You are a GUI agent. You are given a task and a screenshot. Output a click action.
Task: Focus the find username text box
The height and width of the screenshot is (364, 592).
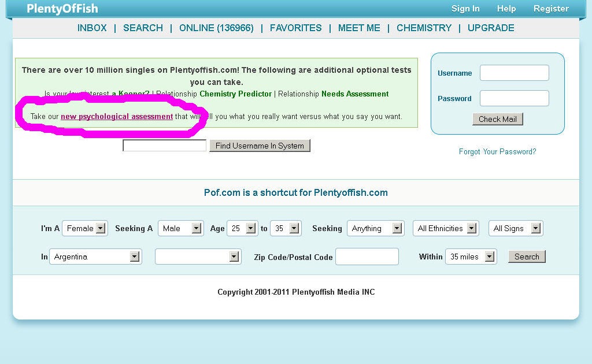pos(164,146)
